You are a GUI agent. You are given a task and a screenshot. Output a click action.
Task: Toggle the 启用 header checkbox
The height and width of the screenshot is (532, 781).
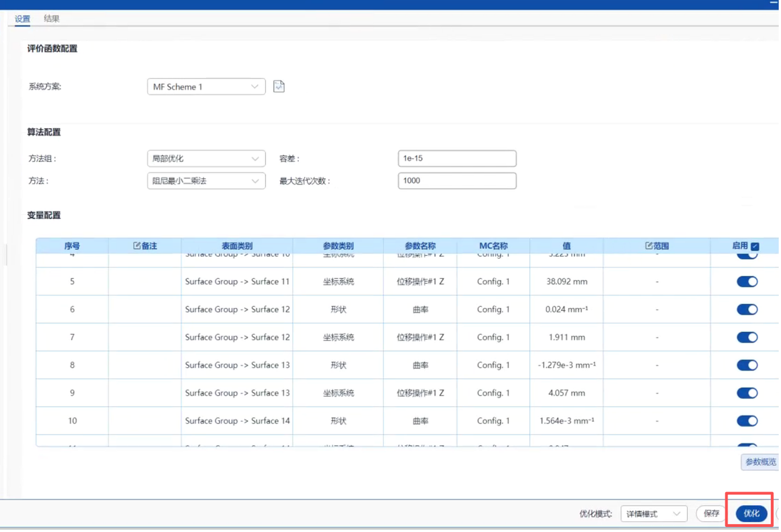(755, 246)
